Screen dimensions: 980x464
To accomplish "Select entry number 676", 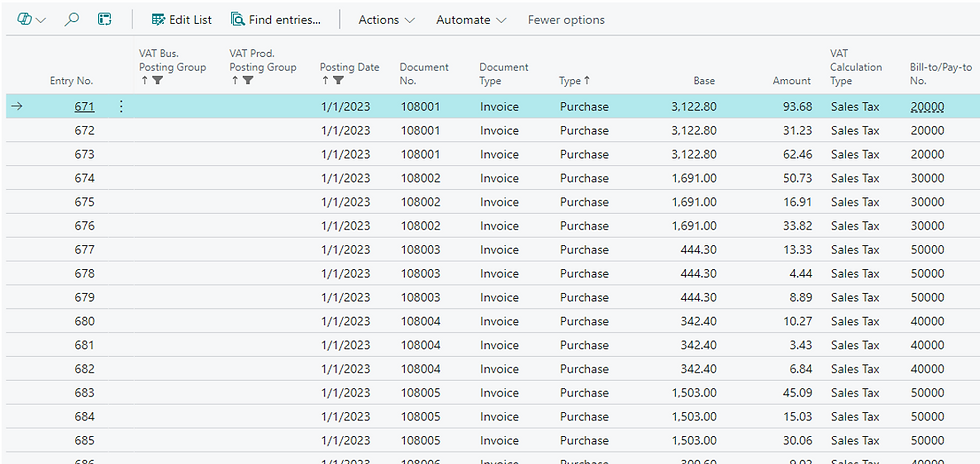I will point(84,226).
